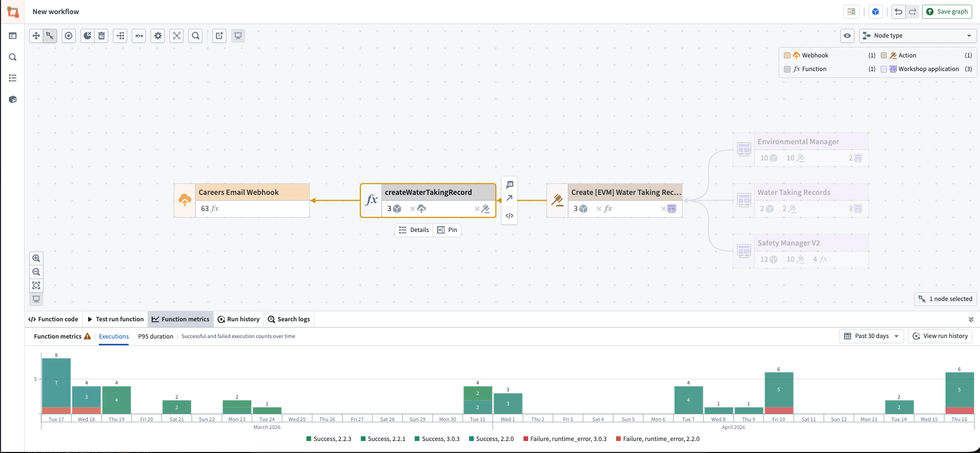
Task: Check the Webhook legend checkbox
Action: (787, 55)
